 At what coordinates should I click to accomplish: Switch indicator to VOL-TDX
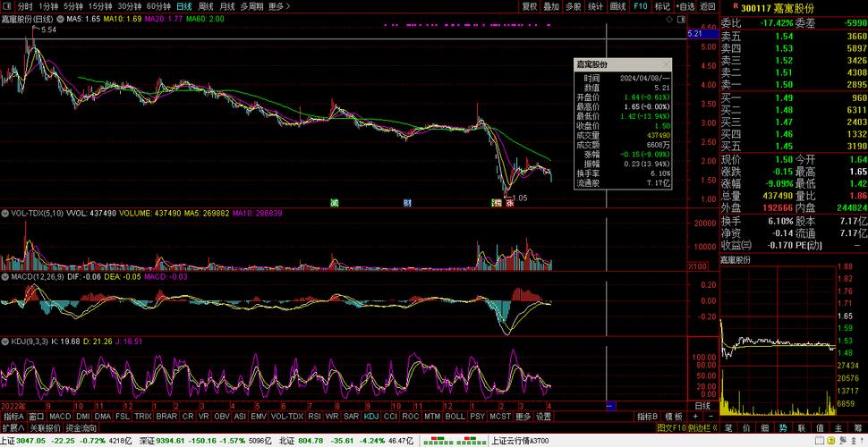click(287, 416)
